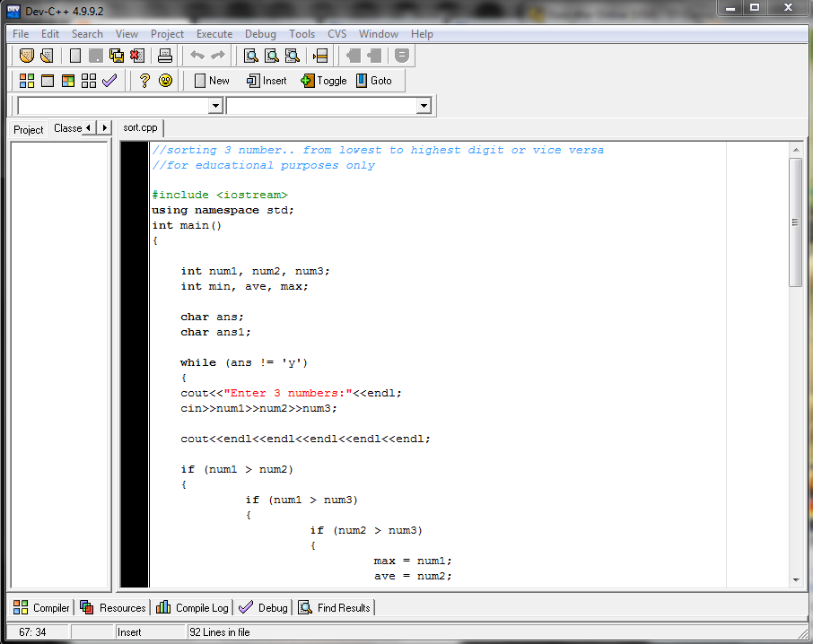Viewport: 813px width, 644px height.
Task: Open the Resources bottom tab
Action: click(x=113, y=608)
